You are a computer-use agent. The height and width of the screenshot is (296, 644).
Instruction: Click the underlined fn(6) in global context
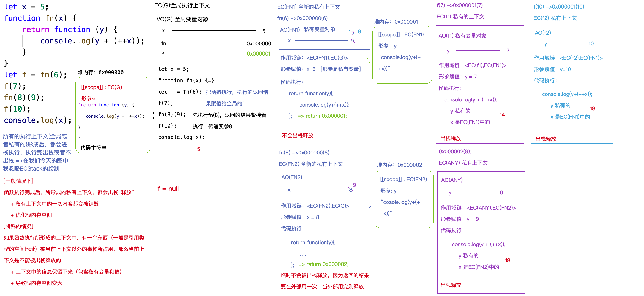pos(191,92)
